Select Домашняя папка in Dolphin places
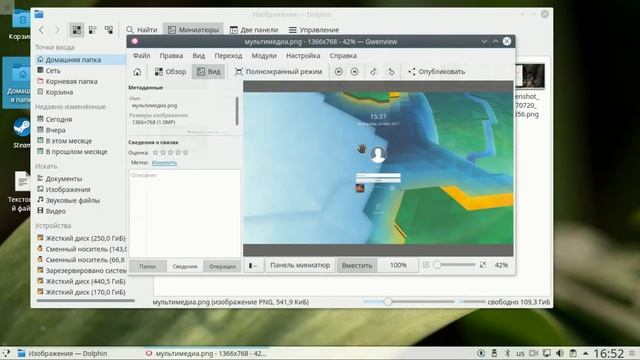The image size is (640, 360). (80, 60)
